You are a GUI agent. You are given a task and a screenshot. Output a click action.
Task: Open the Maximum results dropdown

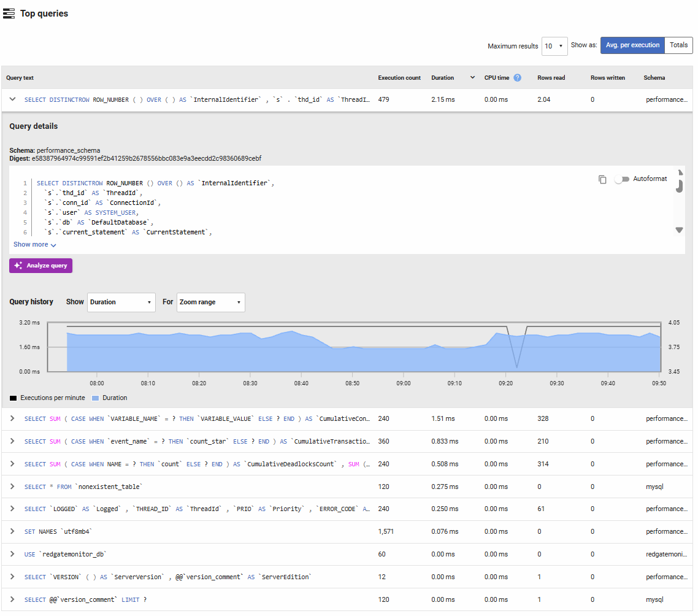point(554,46)
